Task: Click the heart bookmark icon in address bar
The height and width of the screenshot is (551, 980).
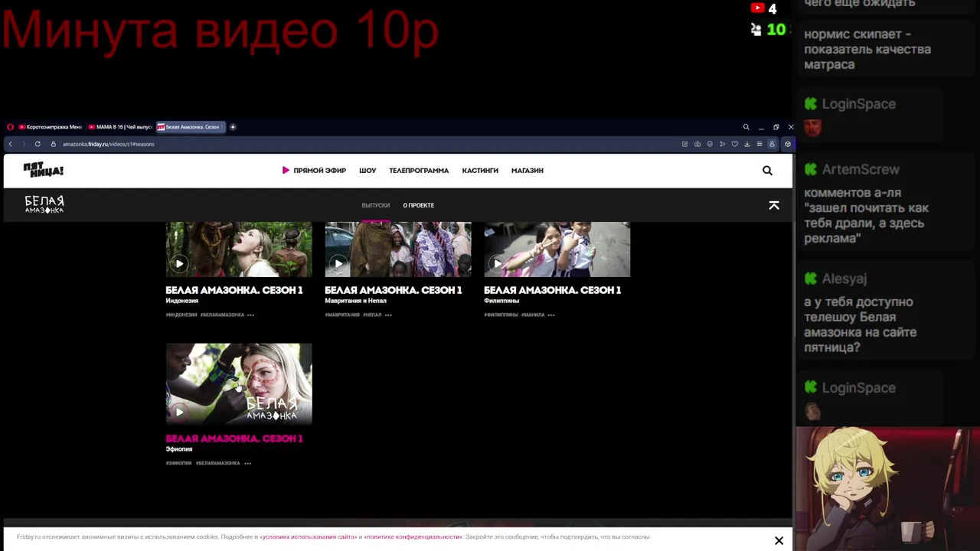Action: pyautogui.click(x=735, y=144)
